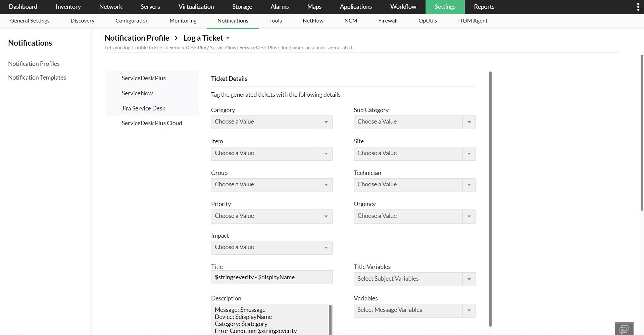Open the NetFlow settings tab
The image size is (644, 335).
pos(313,21)
